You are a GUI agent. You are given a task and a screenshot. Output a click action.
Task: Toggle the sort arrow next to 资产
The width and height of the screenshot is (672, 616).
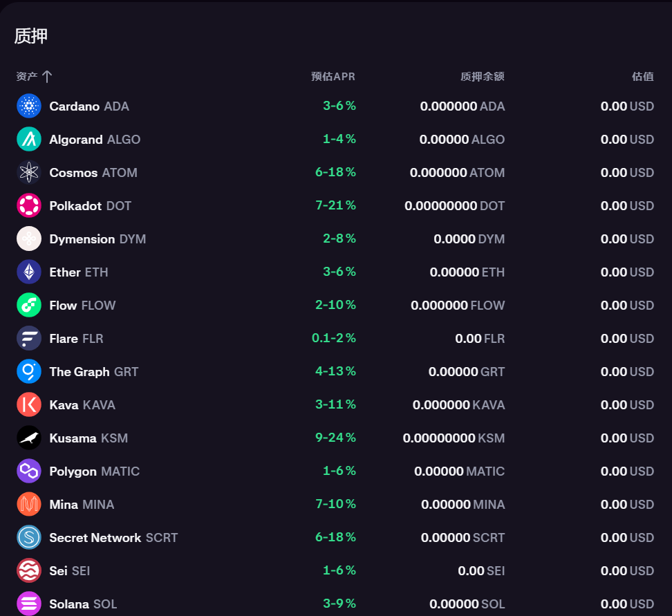[x=47, y=77]
